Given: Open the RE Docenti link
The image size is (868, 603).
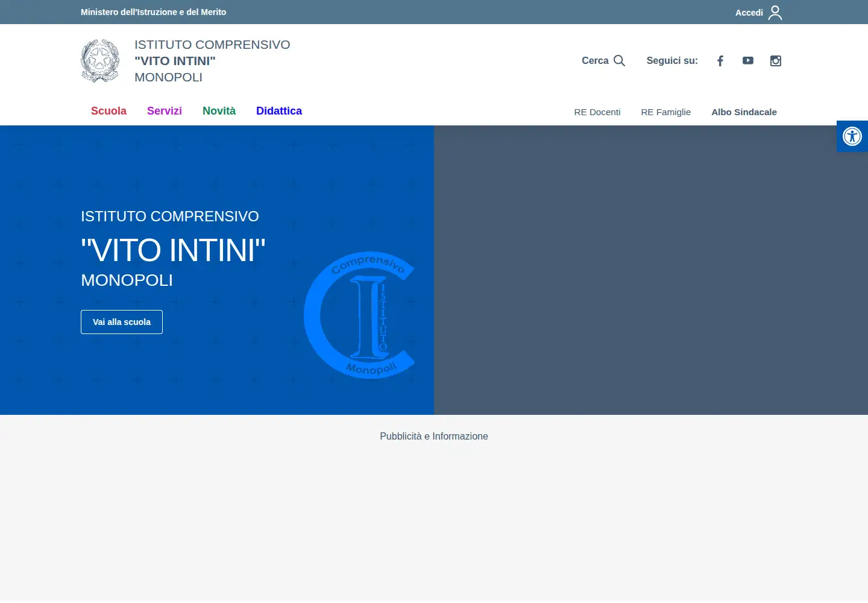Looking at the screenshot, I should (597, 112).
